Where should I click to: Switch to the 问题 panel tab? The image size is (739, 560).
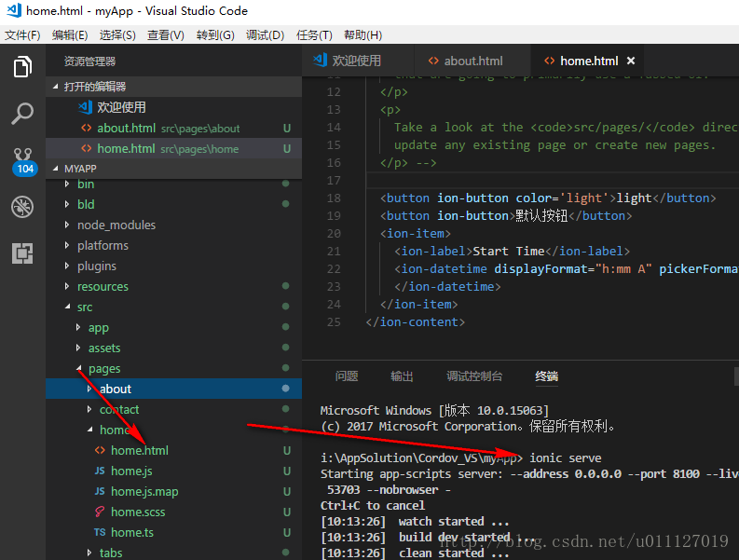tap(347, 376)
